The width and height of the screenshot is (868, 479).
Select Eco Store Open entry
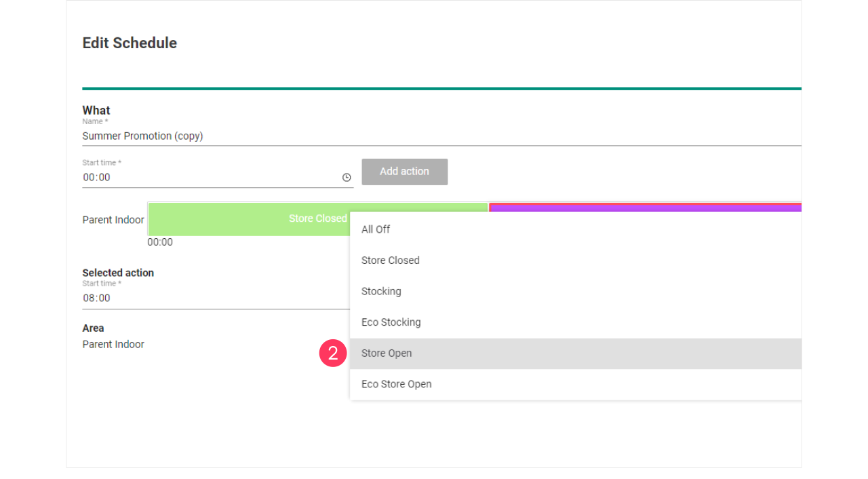tap(397, 384)
